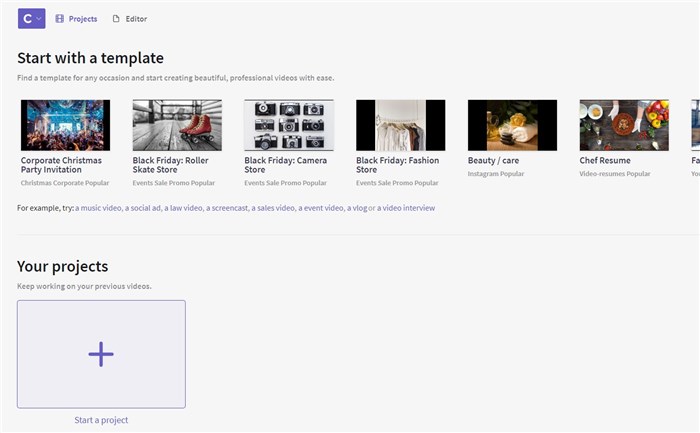Click Black Friday: Camera Store title
Viewport: 700px width, 433px height.
[286, 165]
